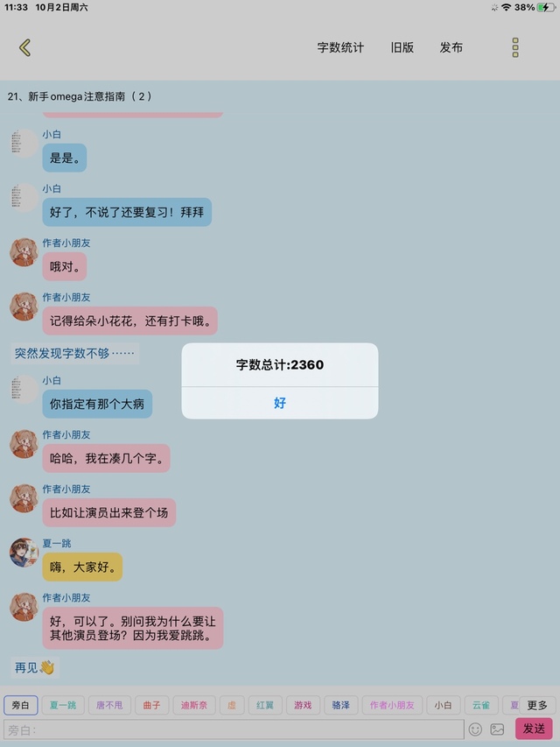560x747 pixels.
Task: Switch to 旧版 old version
Action: 402,47
